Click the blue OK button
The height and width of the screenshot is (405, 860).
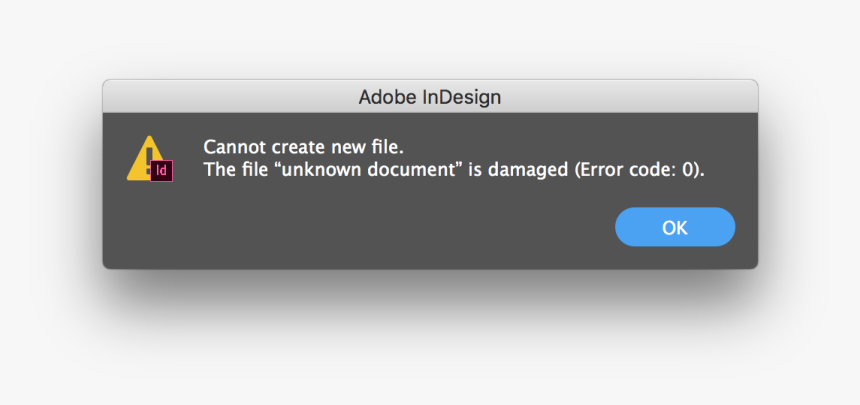point(675,227)
